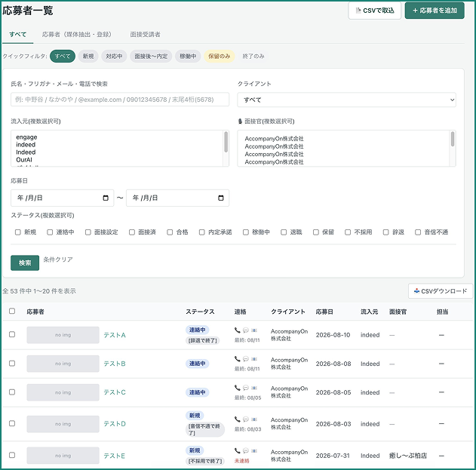Check the 内定承諾 status checkbox

pyautogui.click(x=202, y=232)
